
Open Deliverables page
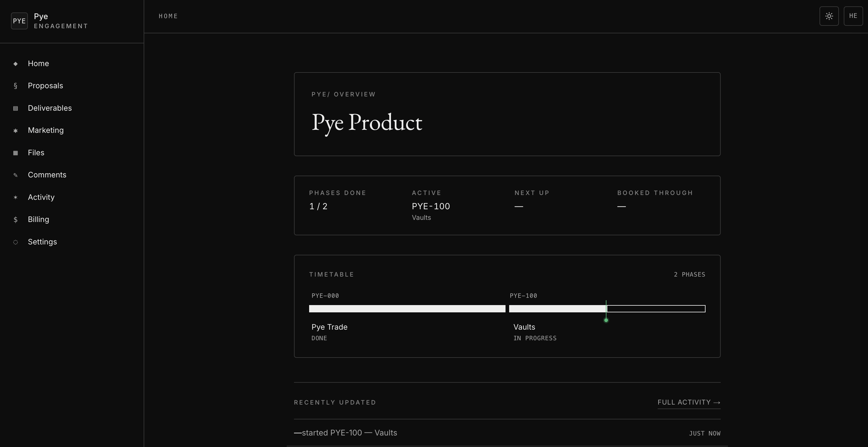[x=50, y=108]
